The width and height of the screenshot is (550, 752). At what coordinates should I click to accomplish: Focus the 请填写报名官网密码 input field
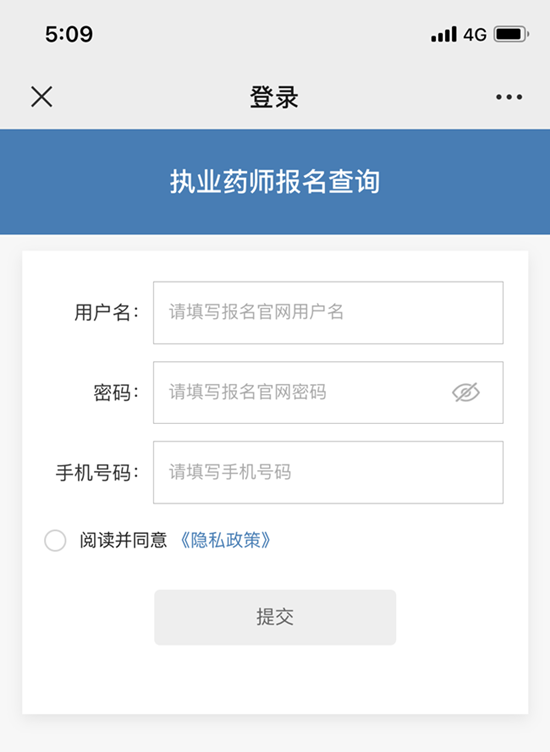[328, 392]
